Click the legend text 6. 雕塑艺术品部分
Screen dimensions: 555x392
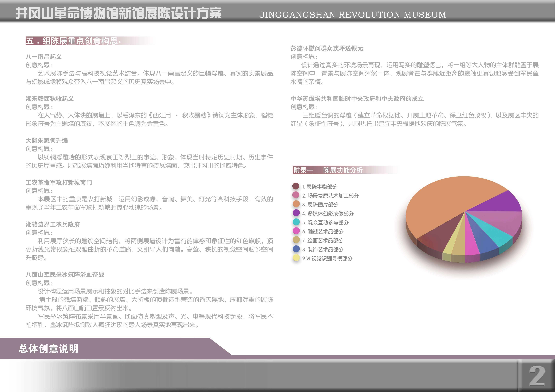323,231
